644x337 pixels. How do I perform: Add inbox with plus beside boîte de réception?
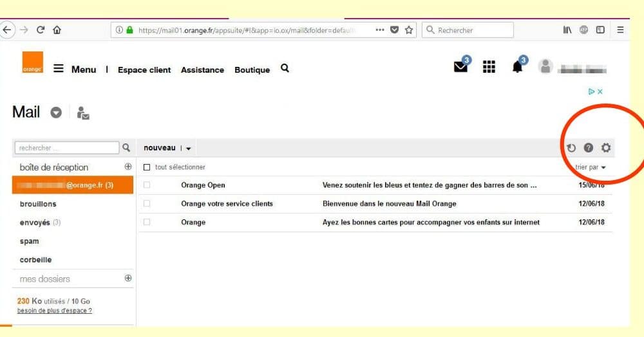(x=128, y=167)
